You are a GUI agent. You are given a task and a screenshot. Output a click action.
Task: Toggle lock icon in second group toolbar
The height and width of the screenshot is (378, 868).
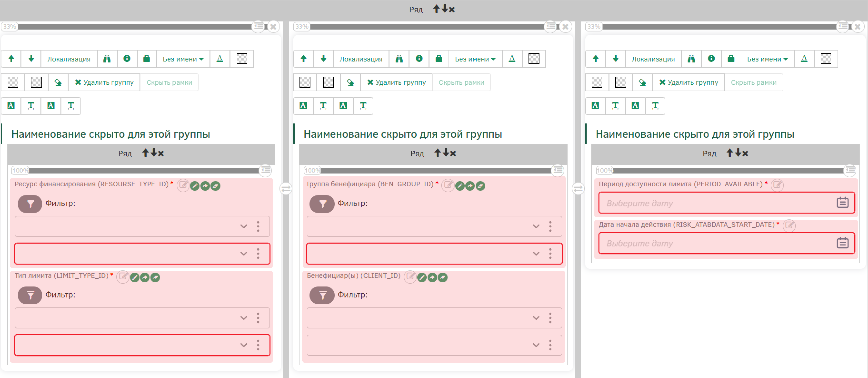[x=439, y=59]
